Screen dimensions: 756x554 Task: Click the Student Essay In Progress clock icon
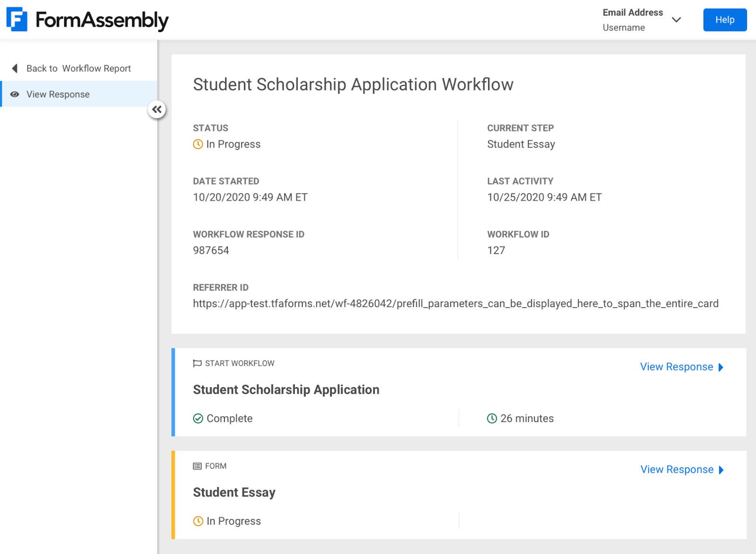click(x=198, y=521)
